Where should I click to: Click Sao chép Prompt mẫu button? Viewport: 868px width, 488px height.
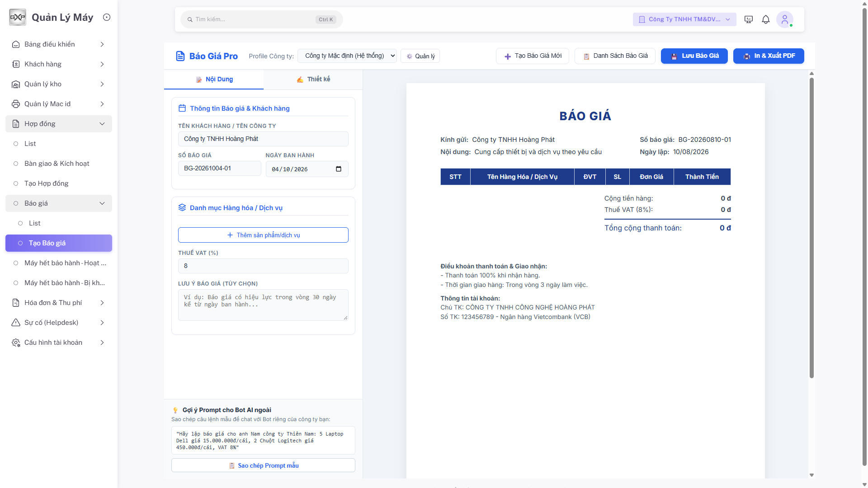tap(263, 465)
